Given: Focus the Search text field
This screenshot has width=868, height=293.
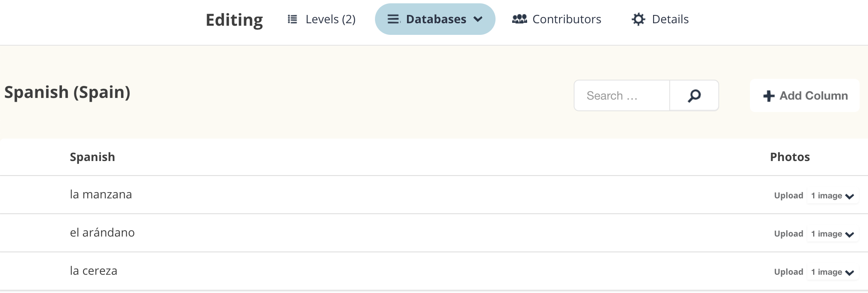Looking at the screenshot, I should pyautogui.click(x=622, y=96).
